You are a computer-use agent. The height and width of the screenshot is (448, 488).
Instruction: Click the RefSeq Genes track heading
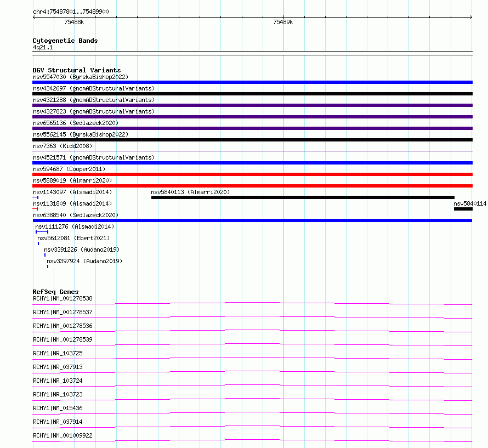pyautogui.click(x=55, y=292)
